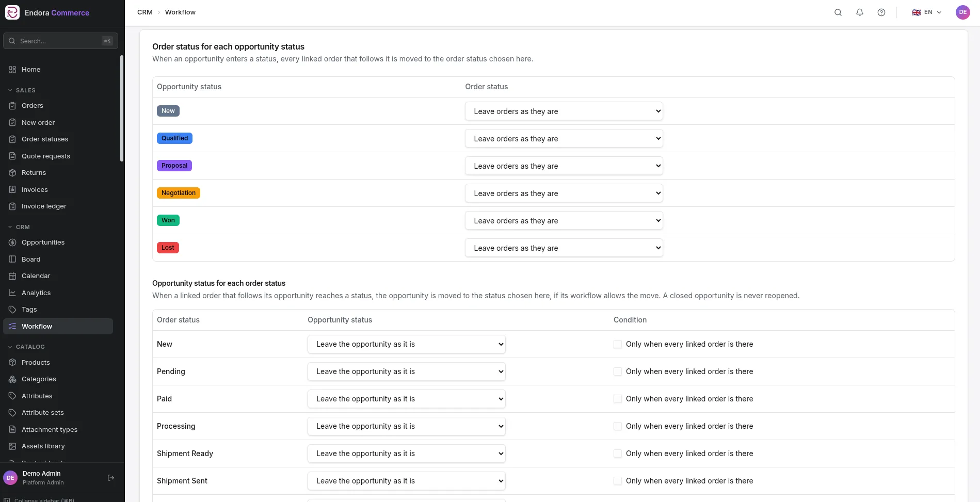Open opportunity status dropdown for Paid

coord(406,399)
